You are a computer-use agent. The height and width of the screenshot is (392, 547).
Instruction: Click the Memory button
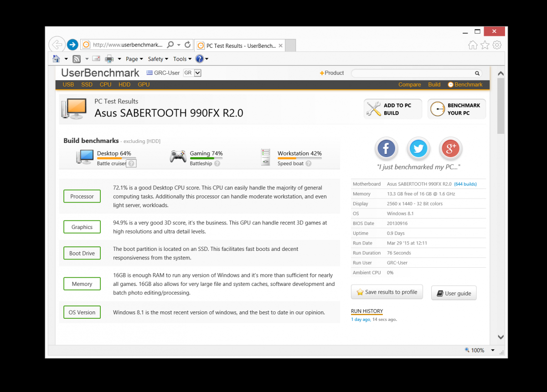click(82, 284)
